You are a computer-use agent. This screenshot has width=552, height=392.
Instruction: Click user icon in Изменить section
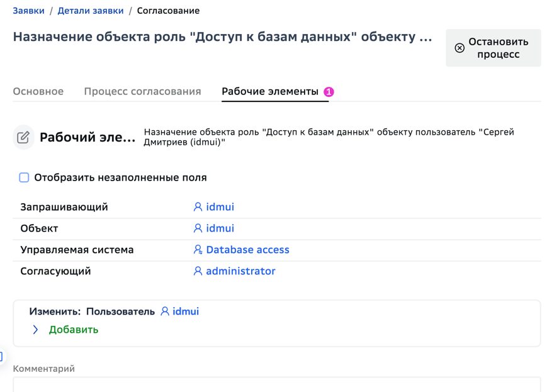coord(165,311)
